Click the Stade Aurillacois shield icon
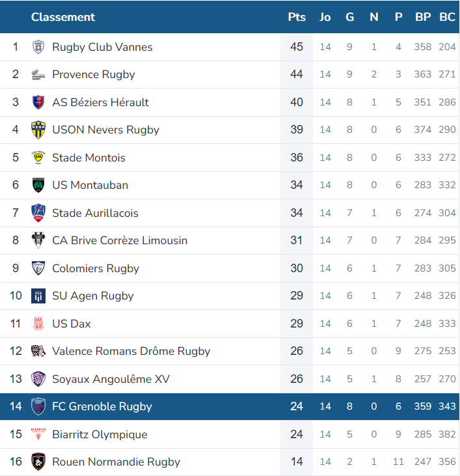 click(38, 213)
